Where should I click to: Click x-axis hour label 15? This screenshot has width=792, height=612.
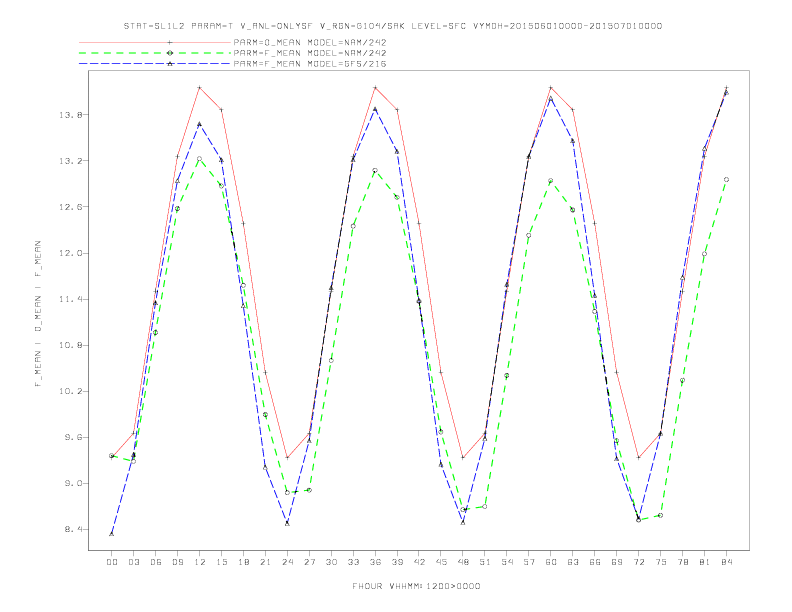tap(221, 562)
